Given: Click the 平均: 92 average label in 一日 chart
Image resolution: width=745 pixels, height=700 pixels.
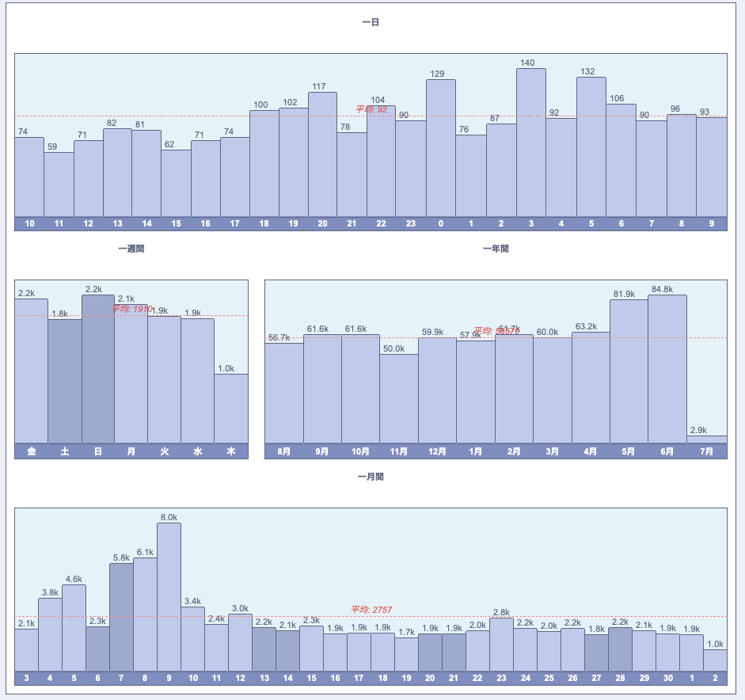Looking at the screenshot, I should (x=371, y=109).
